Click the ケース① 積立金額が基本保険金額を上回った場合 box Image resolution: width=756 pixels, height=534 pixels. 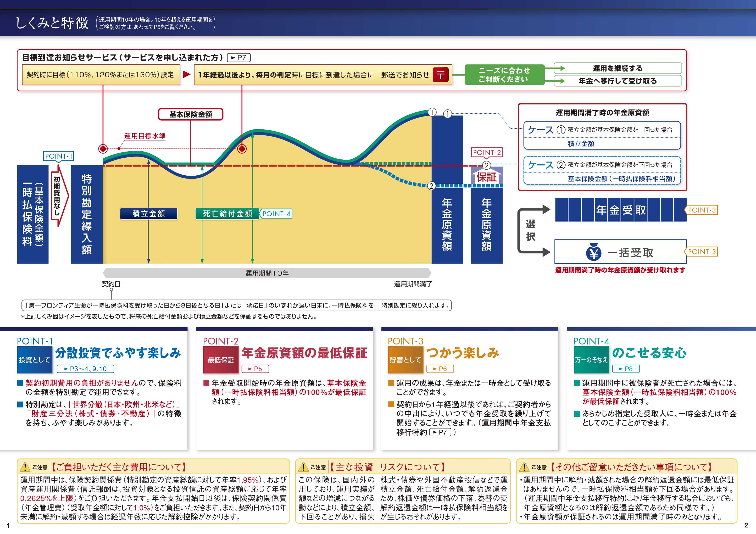point(602,135)
